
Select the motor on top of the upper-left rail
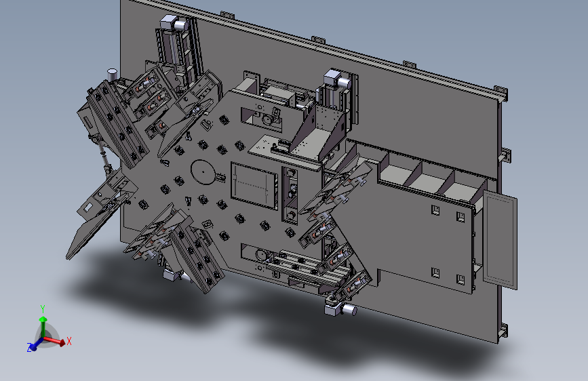[x=174, y=23]
